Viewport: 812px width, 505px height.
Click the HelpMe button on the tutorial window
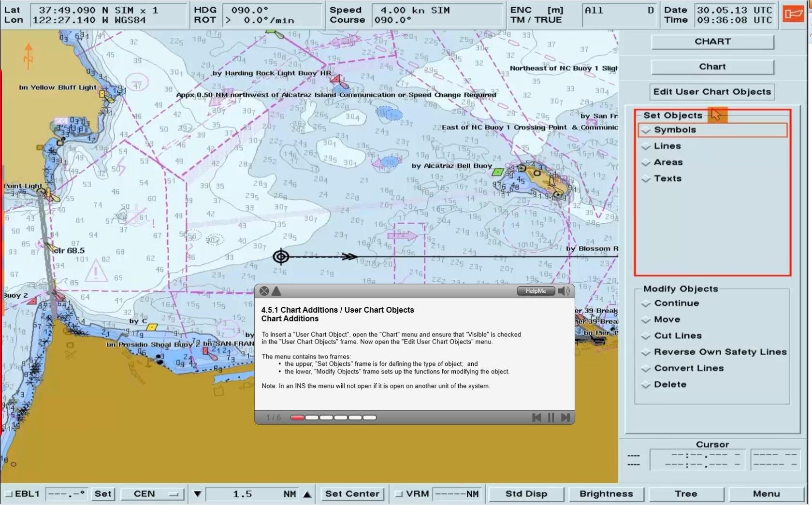(x=535, y=291)
